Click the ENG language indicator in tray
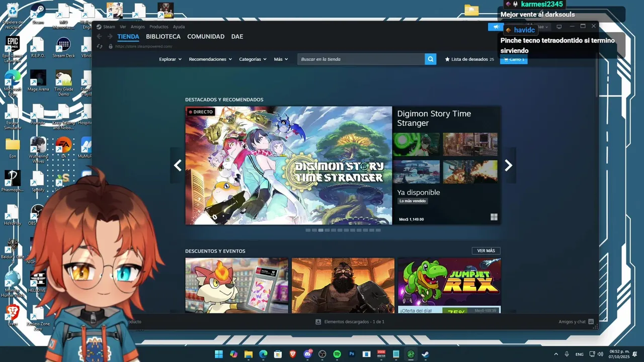Screen dimensions: 644x362 (x=580, y=354)
